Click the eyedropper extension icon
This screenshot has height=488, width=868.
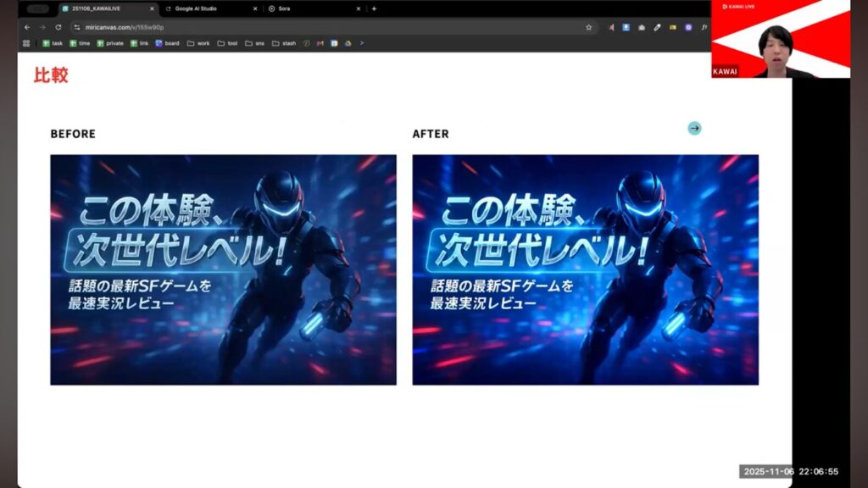coord(657,27)
